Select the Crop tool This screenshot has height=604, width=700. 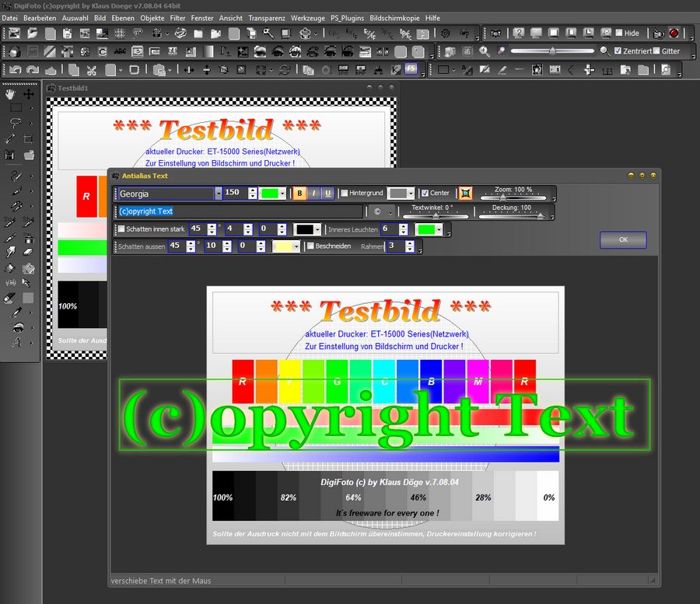29,139
